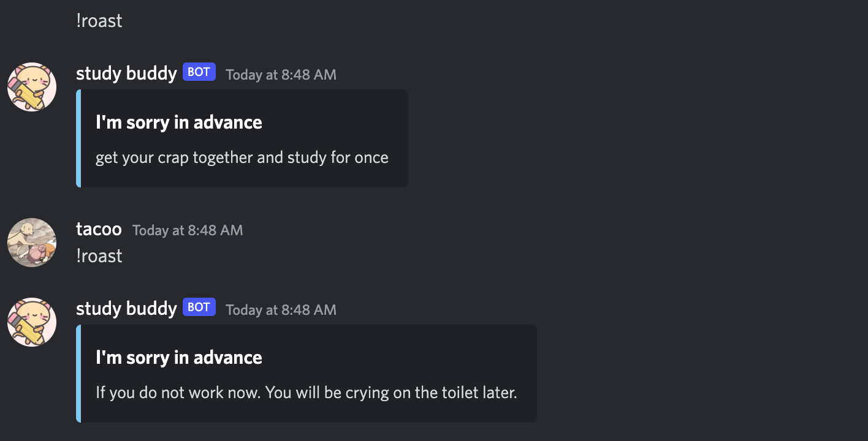The width and height of the screenshot is (868, 441).
Task: Click first embed title I'm sorry in advance
Action: point(179,123)
